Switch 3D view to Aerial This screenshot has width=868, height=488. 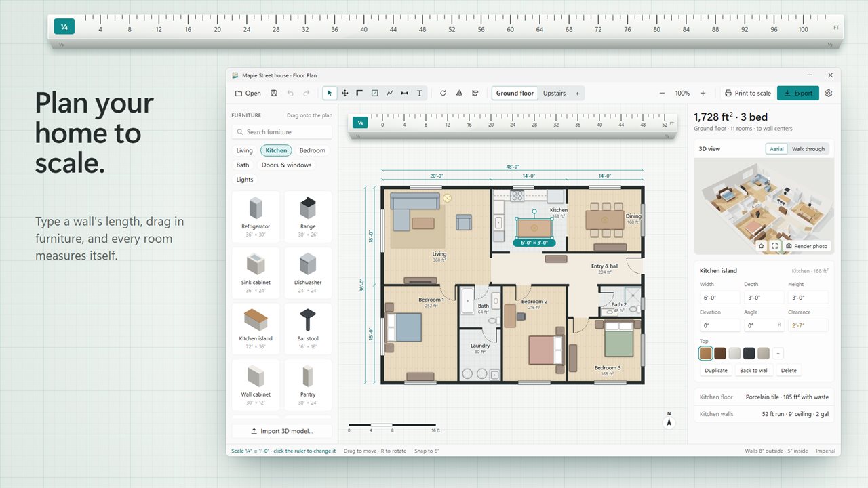[x=776, y=149]
